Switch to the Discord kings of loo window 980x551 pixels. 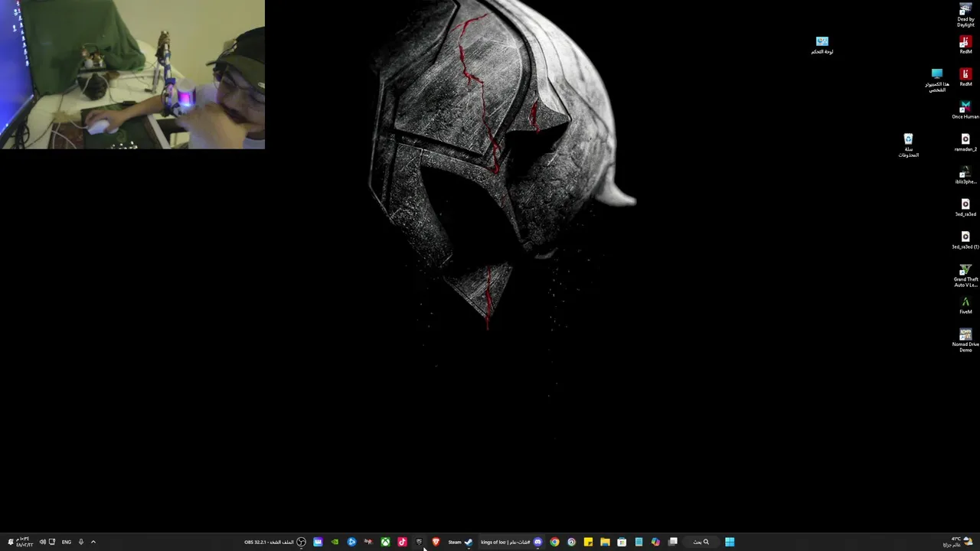tap(511, 542)
